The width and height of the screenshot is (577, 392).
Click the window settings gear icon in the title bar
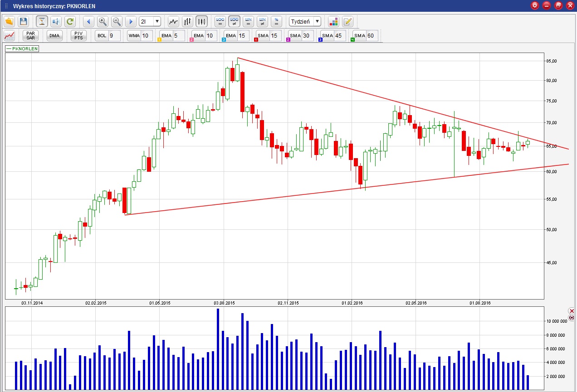click(x=535, y=5)
